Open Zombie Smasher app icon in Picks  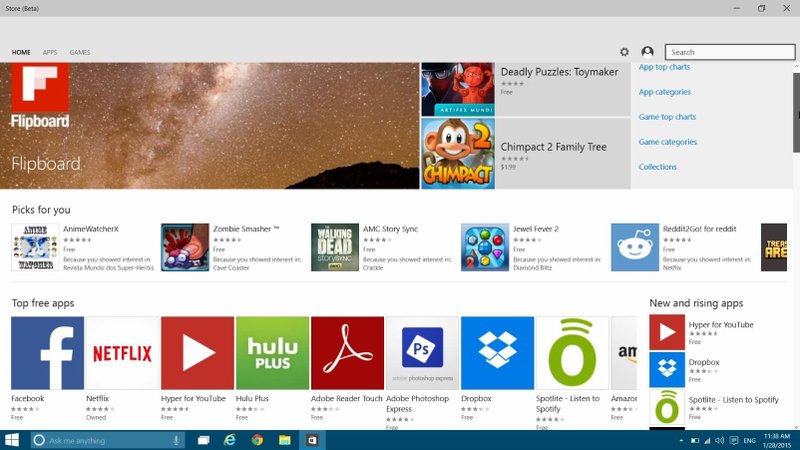click(x=185, y=247)
